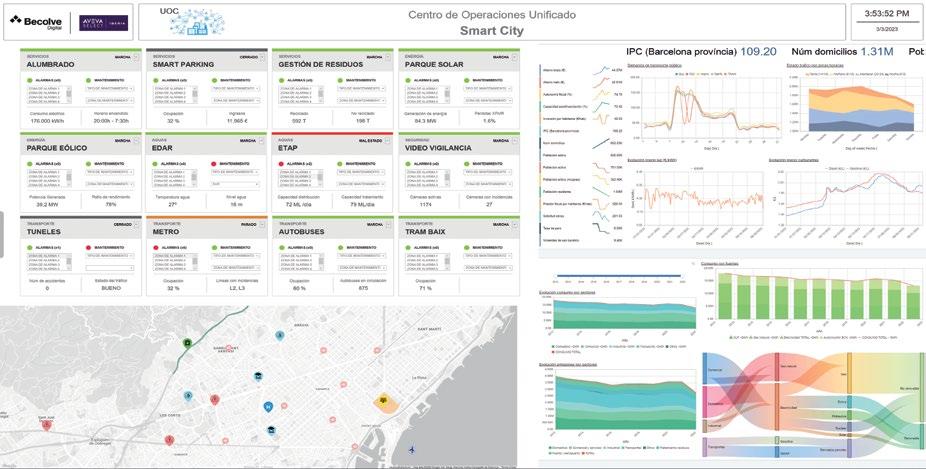This screenshot has height=469, width=926.
Task: Open Tipo de Mantenimiento dropdown in Alumbrado
Action: click(x=110, y=89)
